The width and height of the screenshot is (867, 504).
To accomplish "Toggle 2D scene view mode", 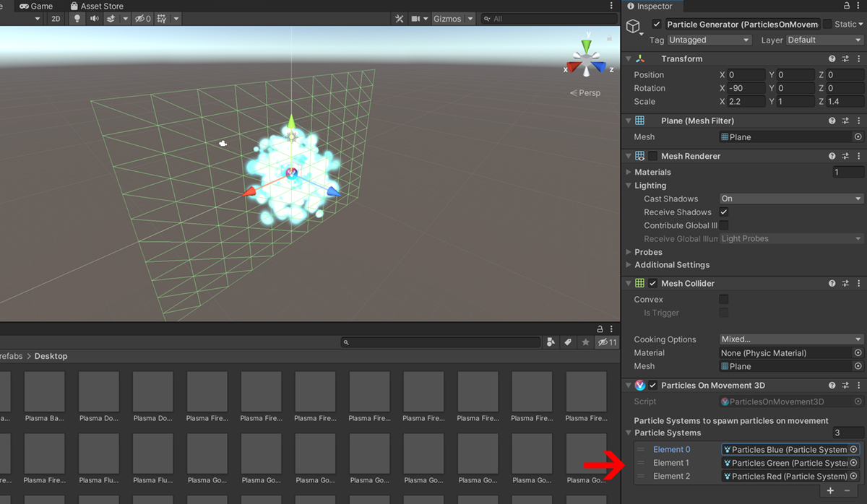I will [56, 19].
